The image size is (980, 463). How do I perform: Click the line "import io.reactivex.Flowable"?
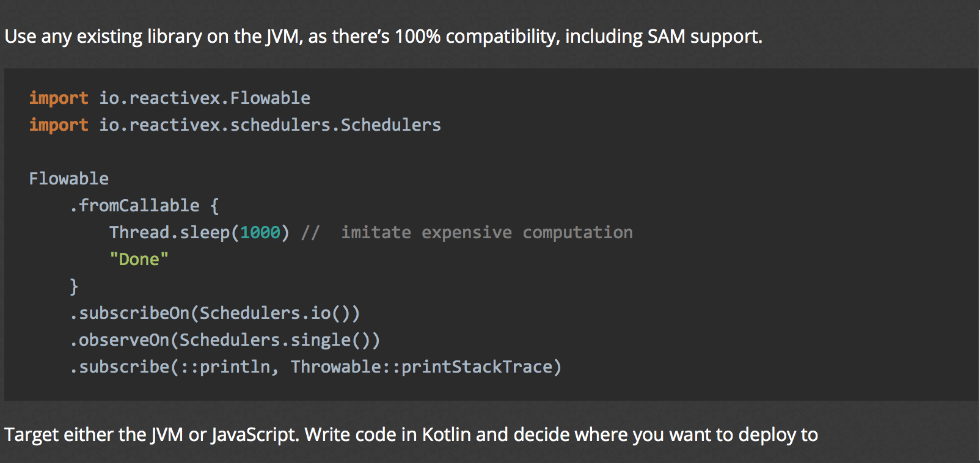170,98
